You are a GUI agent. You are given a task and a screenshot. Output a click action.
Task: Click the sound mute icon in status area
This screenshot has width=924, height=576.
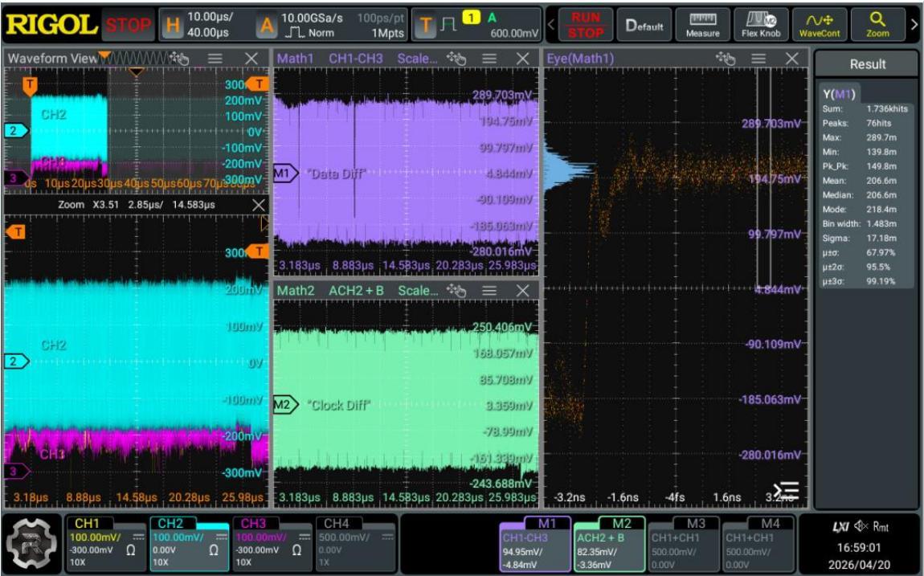point(861,526)
